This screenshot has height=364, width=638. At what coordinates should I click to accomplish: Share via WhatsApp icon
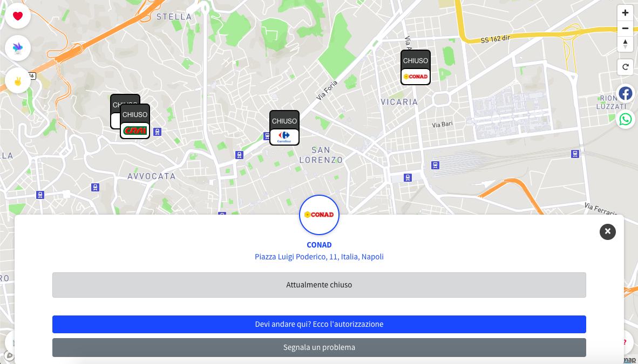626,119
